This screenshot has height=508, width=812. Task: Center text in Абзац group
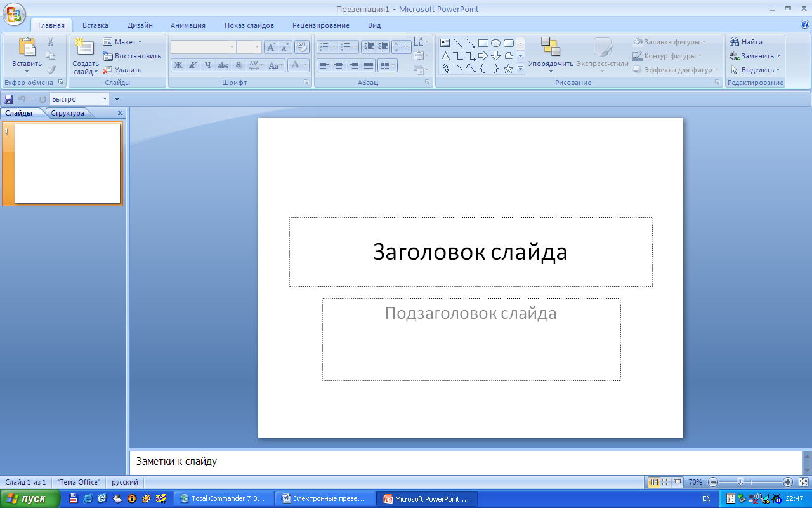click(339, 65)
